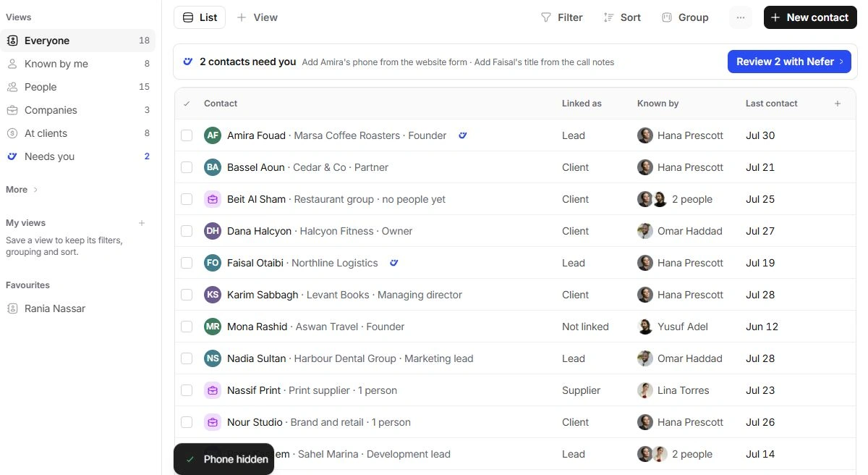Viewport: 868px width, 475px height.
Task: Switch to the List tab
Action: pyautogui.click(x=200, y=17)
